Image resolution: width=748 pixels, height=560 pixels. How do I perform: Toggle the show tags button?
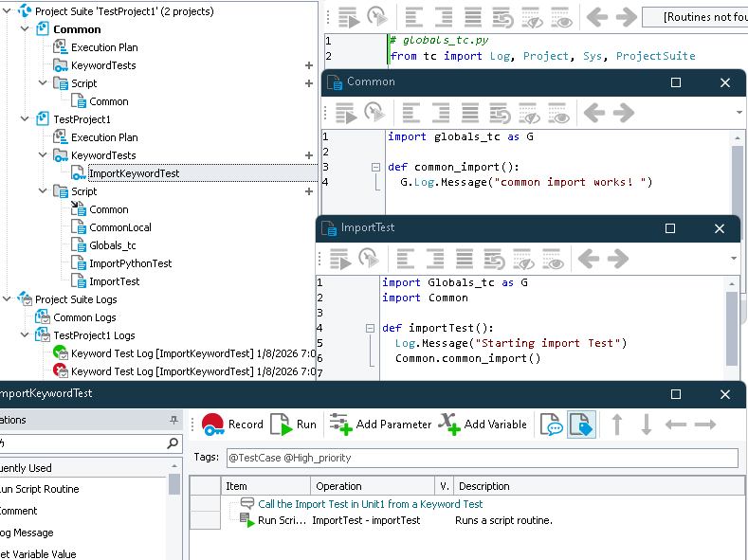(x=580, y=425)
